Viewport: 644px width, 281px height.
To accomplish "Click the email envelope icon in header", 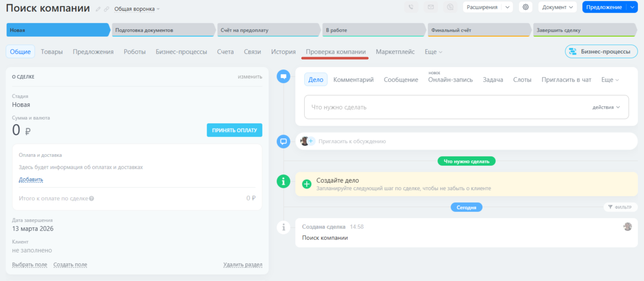I will coord(431,7).
